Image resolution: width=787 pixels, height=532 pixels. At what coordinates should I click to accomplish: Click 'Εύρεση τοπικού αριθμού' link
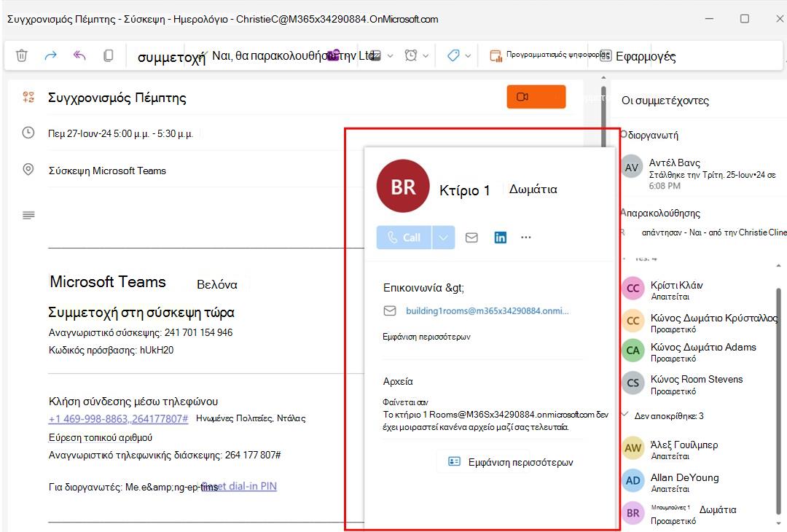101,438
